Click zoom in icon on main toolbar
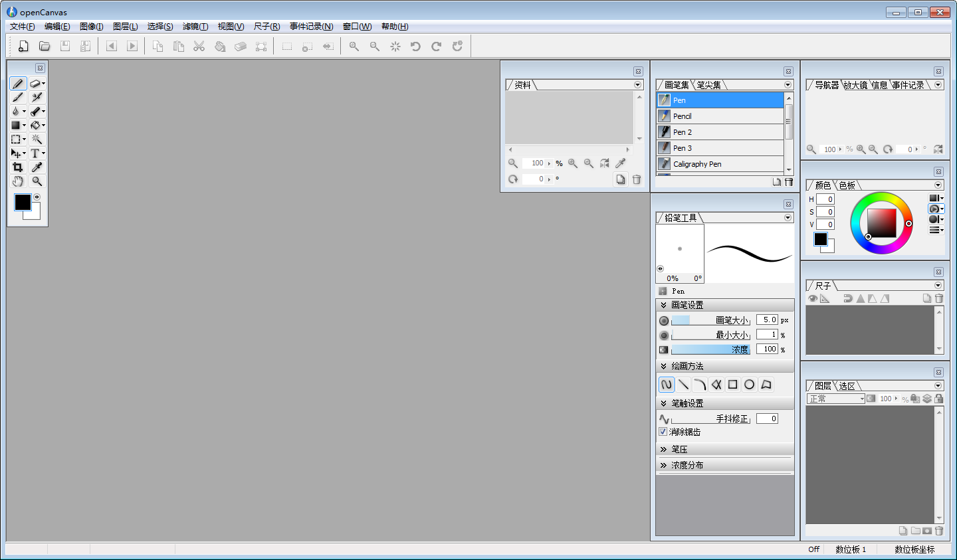957x560 pixels. [x=354, y=46]
